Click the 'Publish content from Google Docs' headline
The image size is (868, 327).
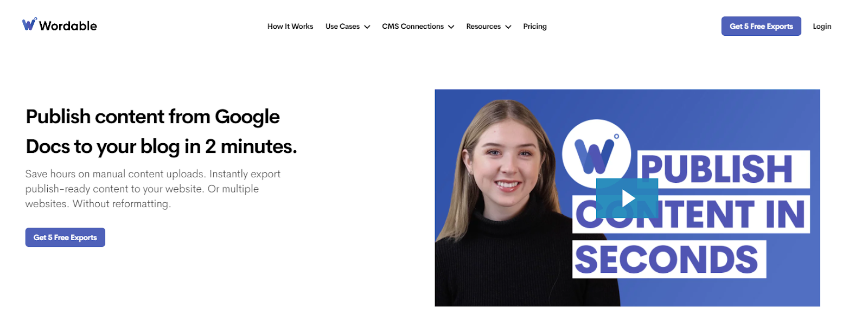pyautogui.click(x=161, y=131)
